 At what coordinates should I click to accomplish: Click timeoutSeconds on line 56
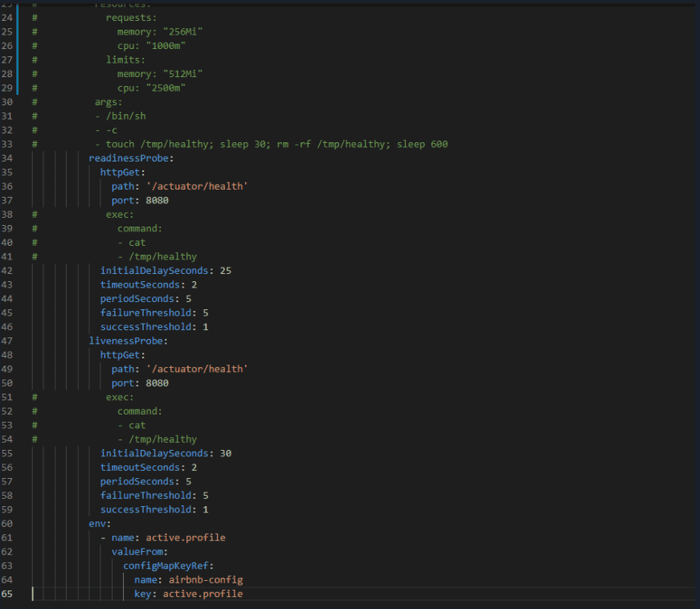pos(140,467)
